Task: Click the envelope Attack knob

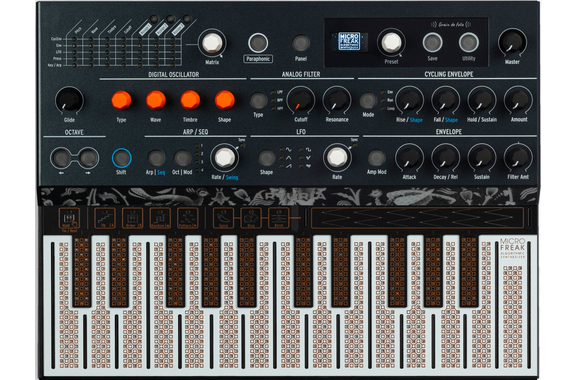Action: (x=409, y=158)
